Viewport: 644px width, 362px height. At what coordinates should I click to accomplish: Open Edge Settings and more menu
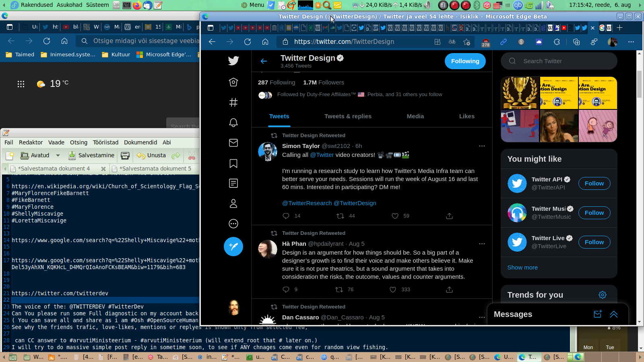click(631, 42)
